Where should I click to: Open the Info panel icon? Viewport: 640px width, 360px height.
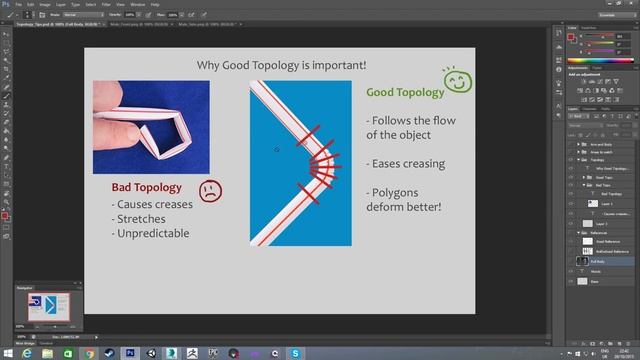coord(559,70)
